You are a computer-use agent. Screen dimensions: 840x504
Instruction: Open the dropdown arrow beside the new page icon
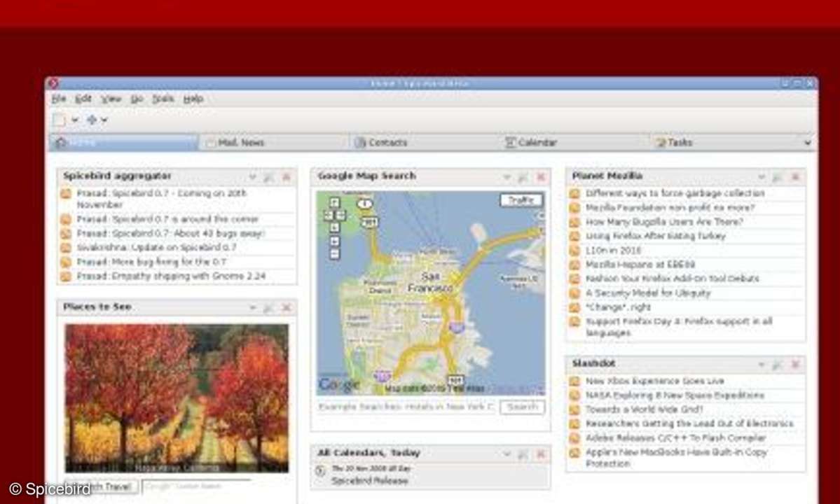75,120
